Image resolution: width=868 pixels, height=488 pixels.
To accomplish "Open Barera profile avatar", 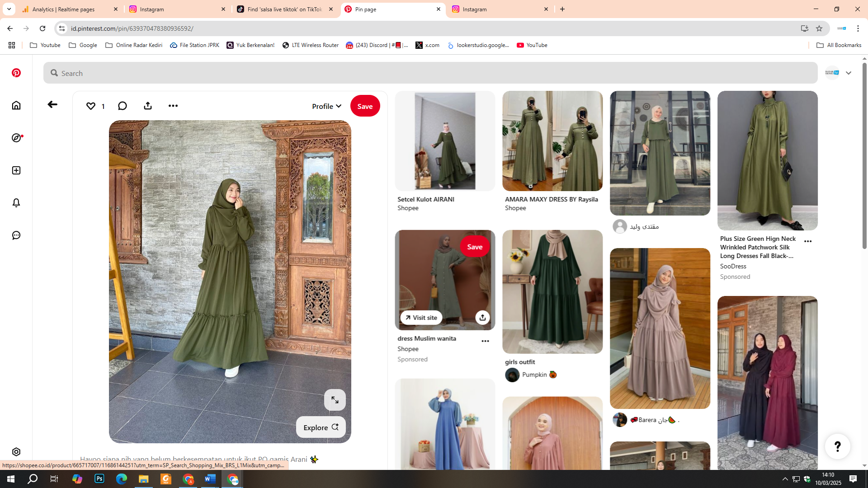I will (620, 420).
